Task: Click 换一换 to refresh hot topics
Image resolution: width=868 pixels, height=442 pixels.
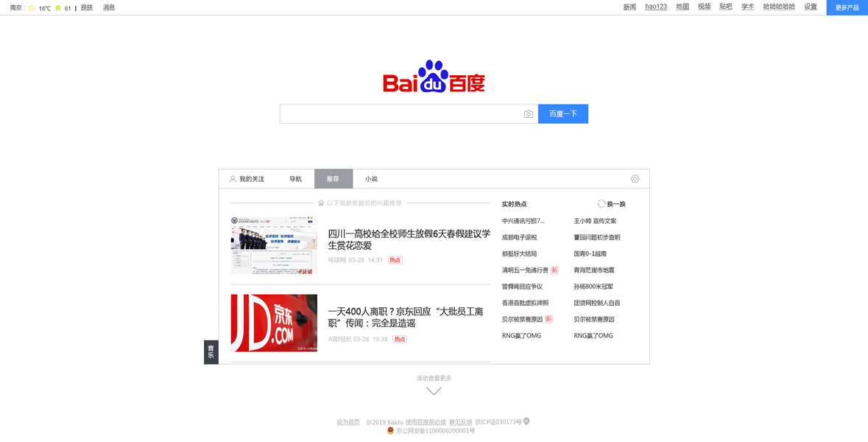Action: (616, 204)
